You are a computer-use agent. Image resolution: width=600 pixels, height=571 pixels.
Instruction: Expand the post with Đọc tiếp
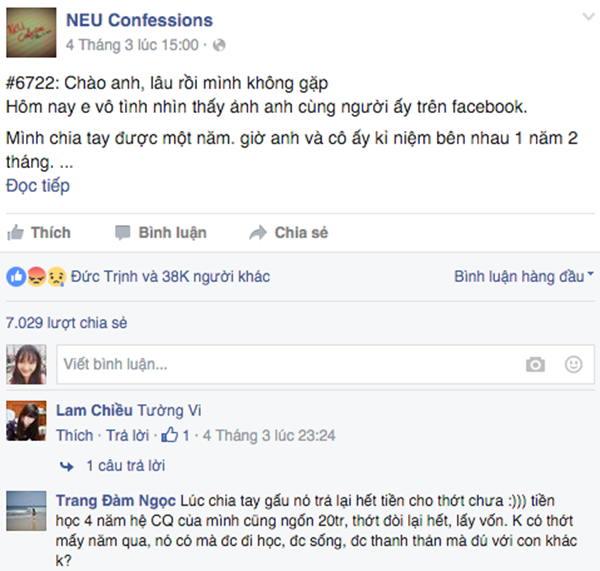[38, 185]
